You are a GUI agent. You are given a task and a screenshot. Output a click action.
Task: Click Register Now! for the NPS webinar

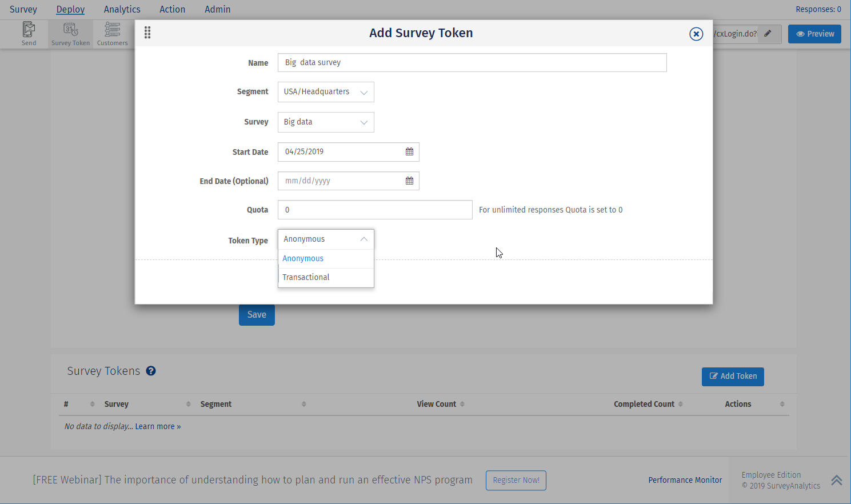516,480
